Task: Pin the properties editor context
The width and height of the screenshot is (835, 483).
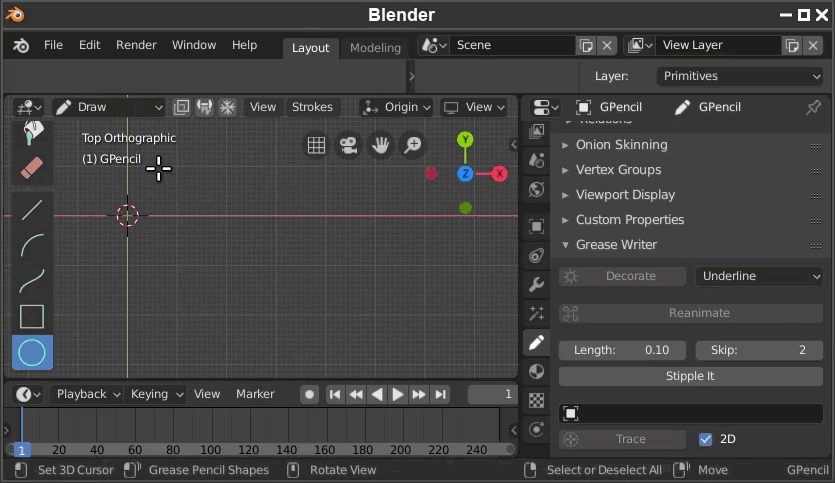Action: click(x=813, y=107)
